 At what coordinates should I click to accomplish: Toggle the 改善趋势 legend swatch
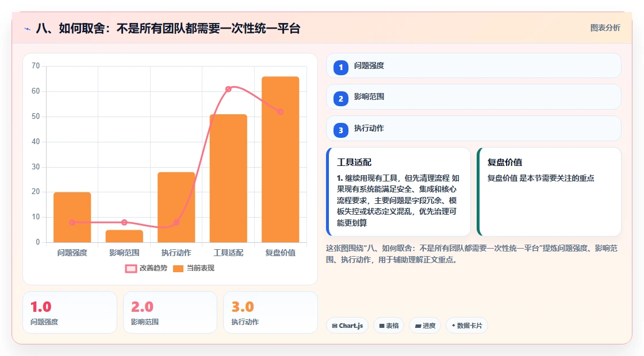[131, 269]
